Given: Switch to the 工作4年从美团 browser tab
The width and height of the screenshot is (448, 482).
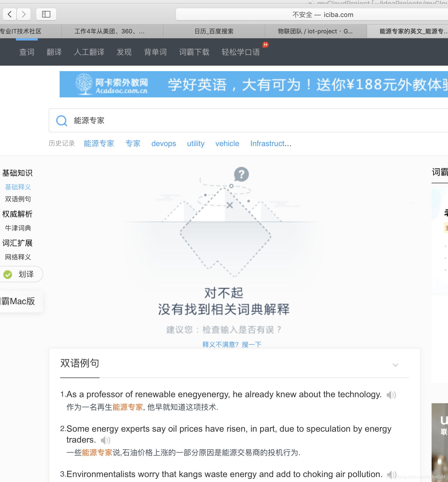Looking at the screenshot, I should [112, 31].
